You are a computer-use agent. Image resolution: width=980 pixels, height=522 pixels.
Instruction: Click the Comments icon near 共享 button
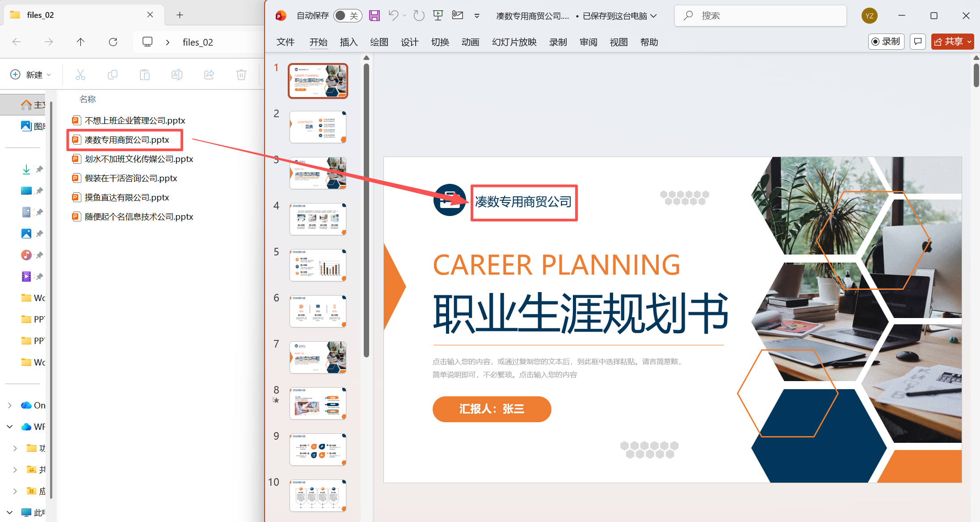pyautogui.click(x=917, y=41)
